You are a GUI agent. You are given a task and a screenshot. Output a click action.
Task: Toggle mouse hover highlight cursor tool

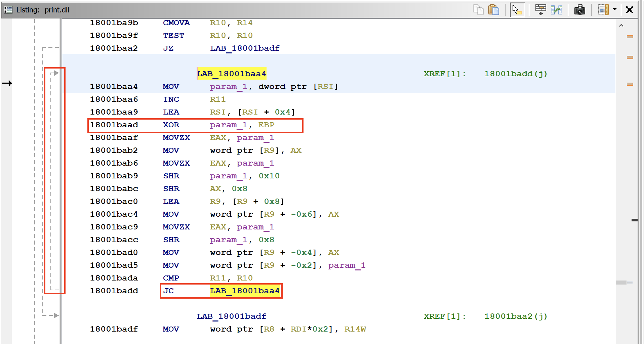click(517, 10)
